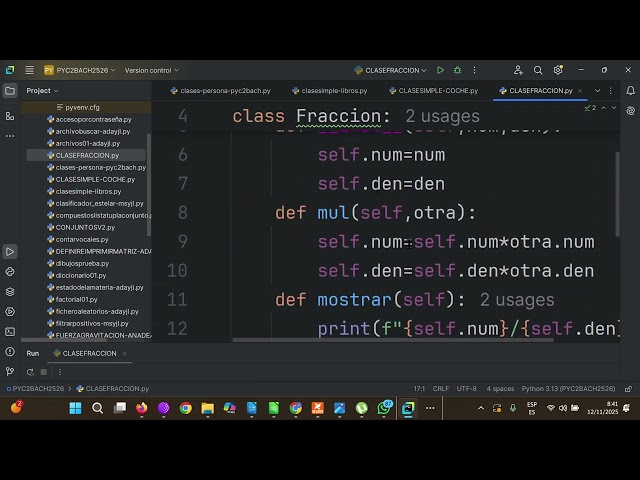This screenshot has width=640, height=480.
Task: Open the PYC2BACH2526 project dropdown
Action: [80, 70]
